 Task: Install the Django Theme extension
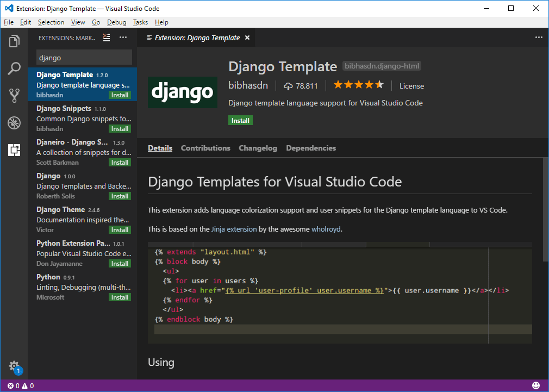(120, 229)
